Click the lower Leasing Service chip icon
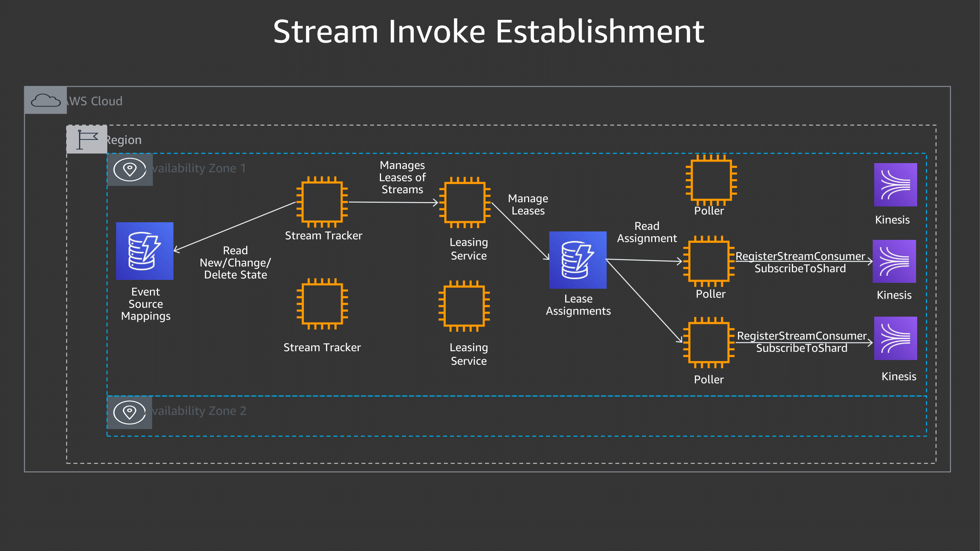 coord(465,306)
